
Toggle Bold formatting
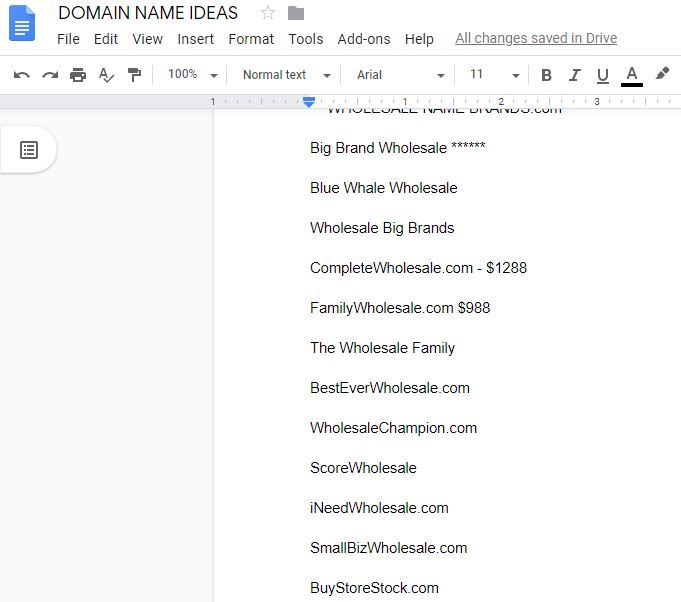[x=546, y=75]
